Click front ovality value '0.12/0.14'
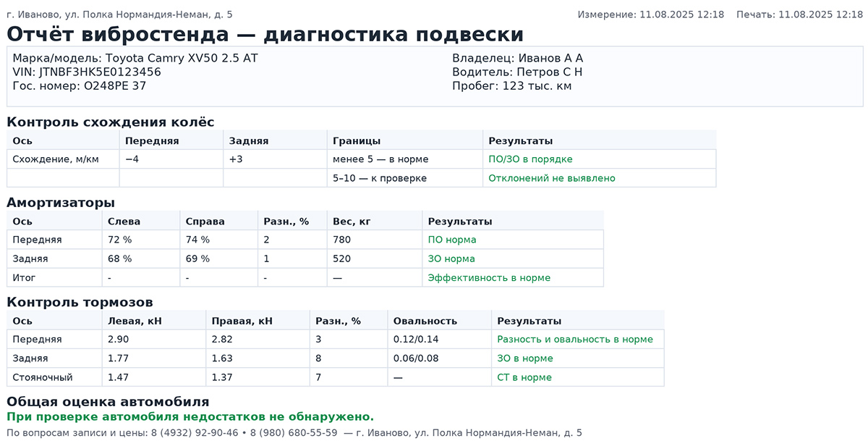The image size is (868, 446). (x=416, y=340)
